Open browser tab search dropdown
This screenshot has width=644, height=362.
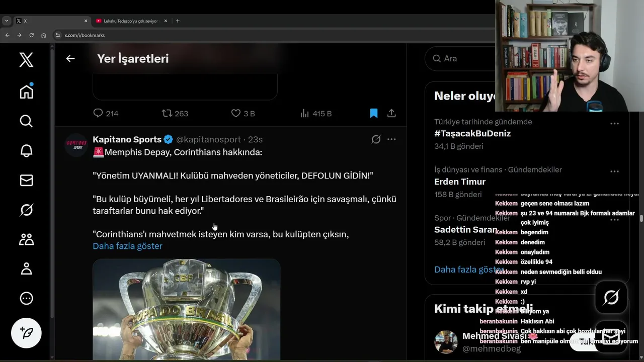point(6,21)
